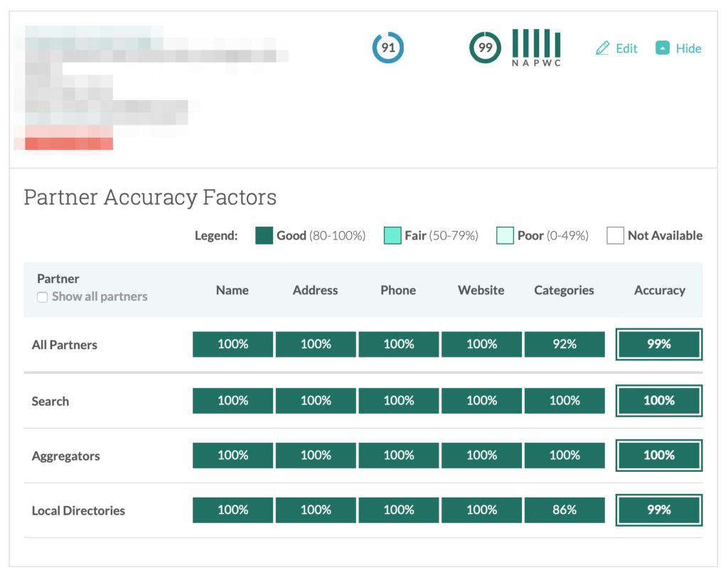
Task: Click the Hide arrow icon
Action: pos(663,48)
